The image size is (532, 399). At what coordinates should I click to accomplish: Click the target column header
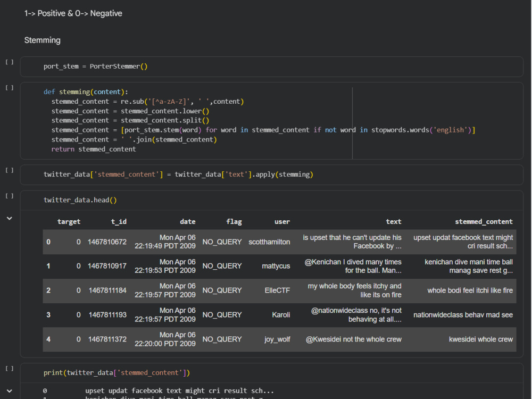pyautogui.click(x=69, y=221)
